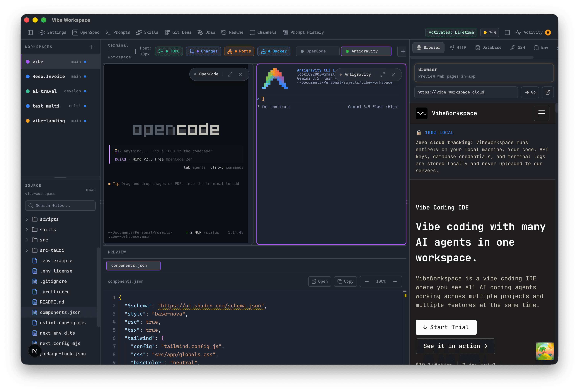Click the browser URL address field
Viewport: 579px width, 392px height.
pyautogui.click(x=466, y=92)
